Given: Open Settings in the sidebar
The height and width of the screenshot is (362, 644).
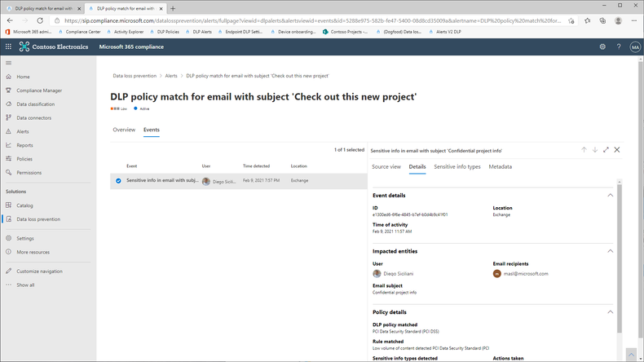Looking at the screenshot, I should point(25,238).
